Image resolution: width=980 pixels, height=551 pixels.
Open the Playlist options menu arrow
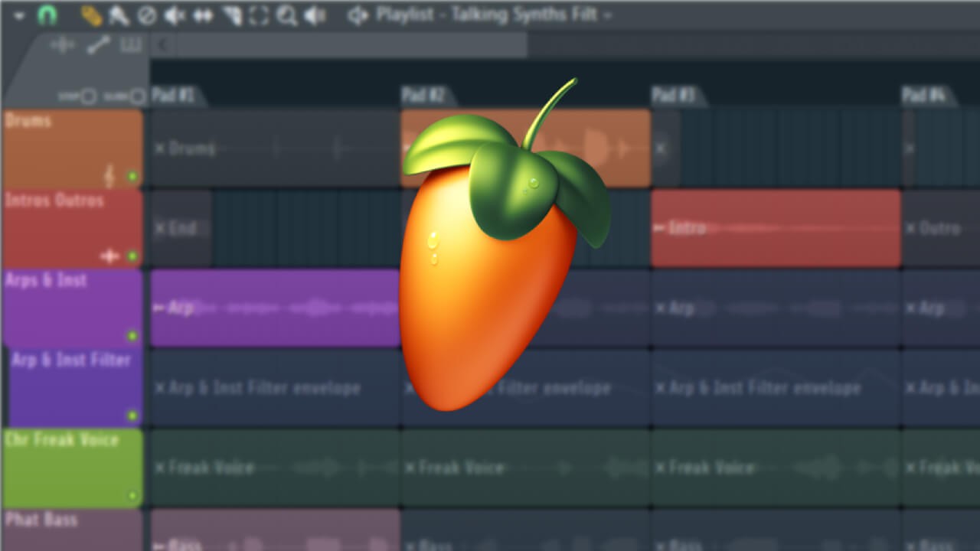tap(19, 15)
